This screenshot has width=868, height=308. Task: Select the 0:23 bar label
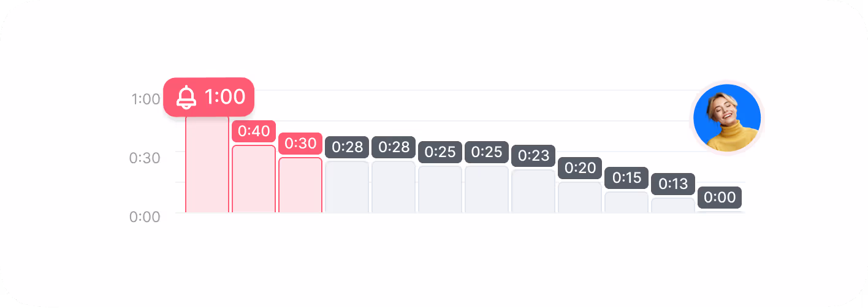(x=533, y=156)
